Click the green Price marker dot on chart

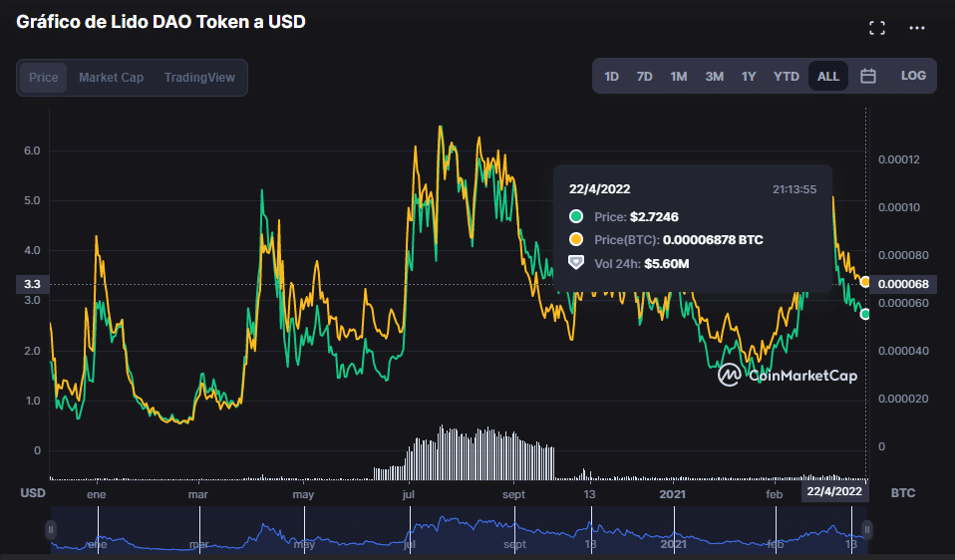865,314
